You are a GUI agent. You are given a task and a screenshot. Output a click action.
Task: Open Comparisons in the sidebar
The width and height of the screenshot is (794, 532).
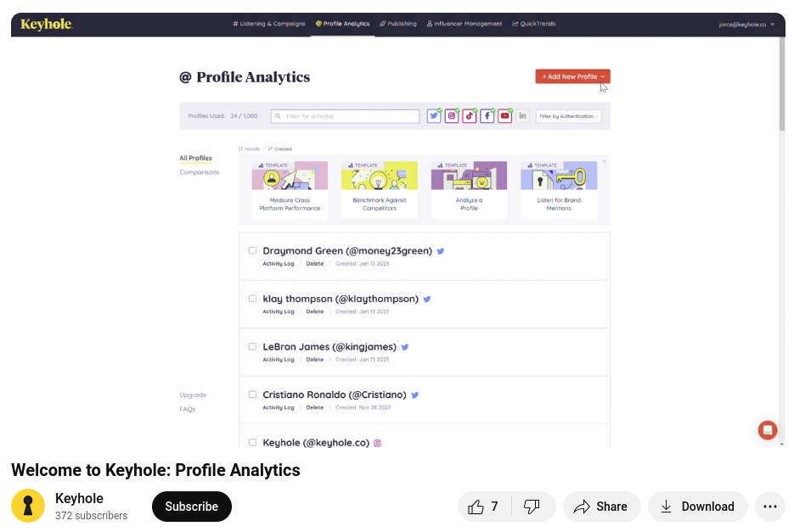click(x=199, y=172)
